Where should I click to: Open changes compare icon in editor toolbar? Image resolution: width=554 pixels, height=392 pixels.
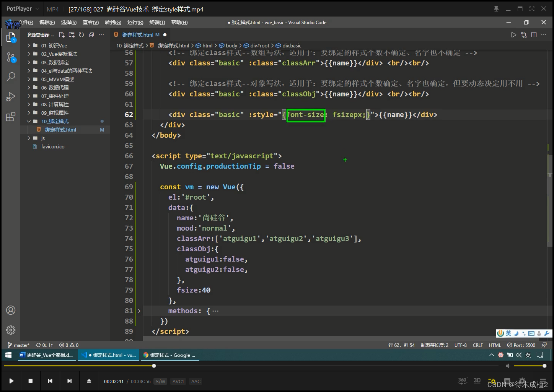(x=524, y=35)
